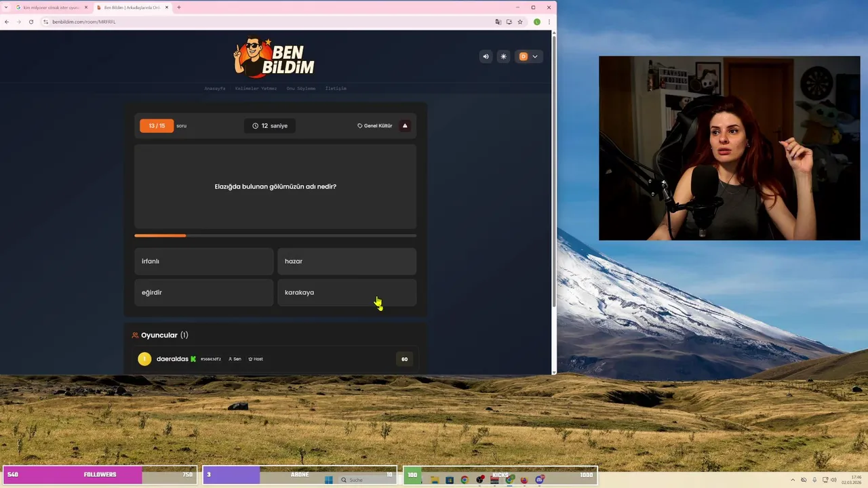Click the cast or install icon in address bar
The width and height of the screenshot is (868, 488).
[509, 22]
